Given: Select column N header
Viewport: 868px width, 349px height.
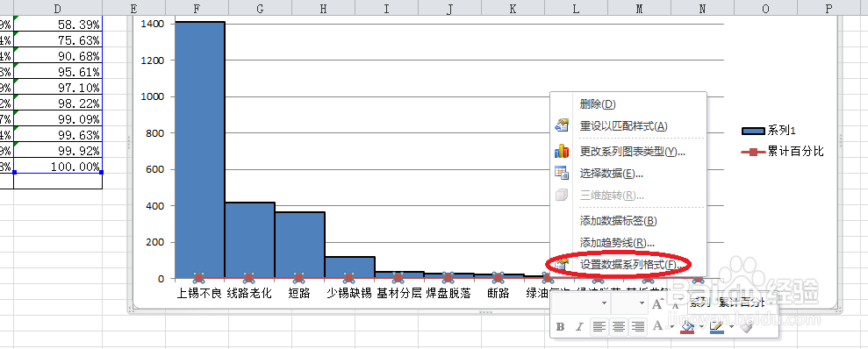Looking at the screenshot, I should 702,8.
